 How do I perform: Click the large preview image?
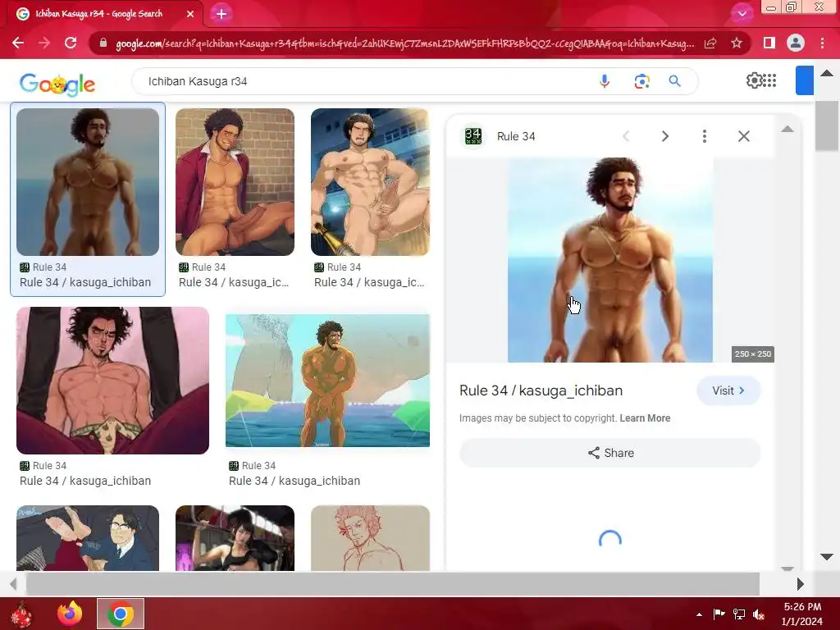tap(610, 260)
